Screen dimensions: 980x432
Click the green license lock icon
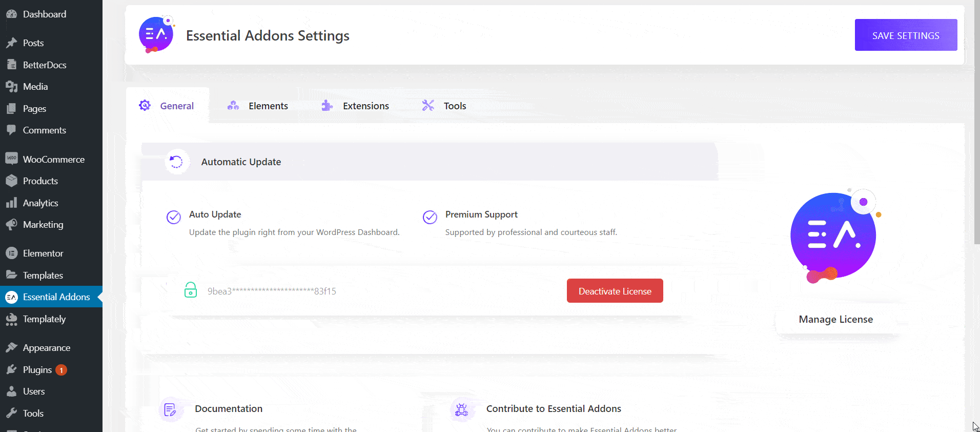pyautogui.click(x=191, y=290)
